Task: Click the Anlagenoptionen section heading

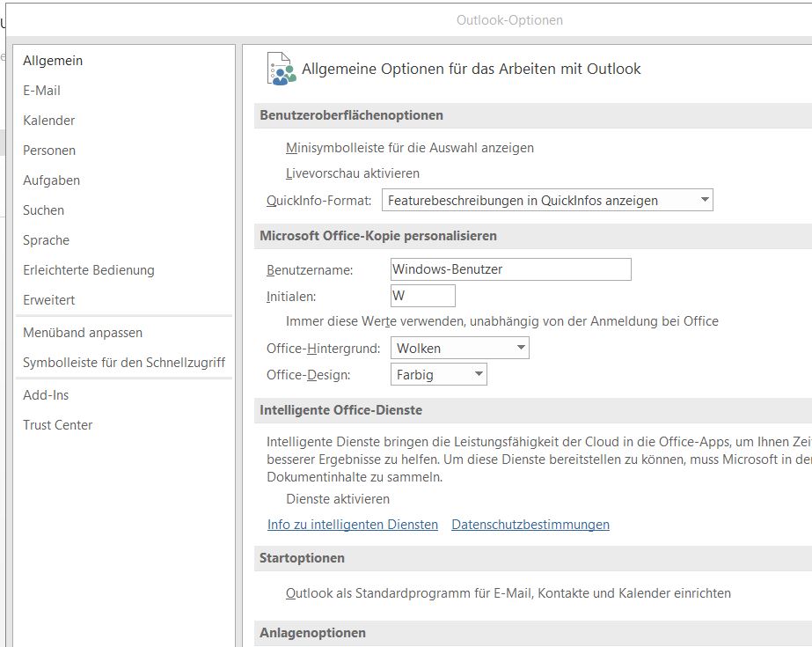Action: tap(313, 633)
